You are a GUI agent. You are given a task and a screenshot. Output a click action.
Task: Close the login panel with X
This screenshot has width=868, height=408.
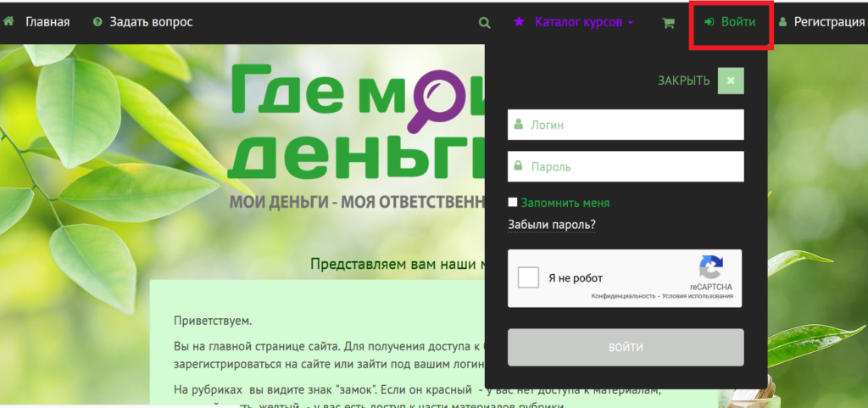(731, 81)
